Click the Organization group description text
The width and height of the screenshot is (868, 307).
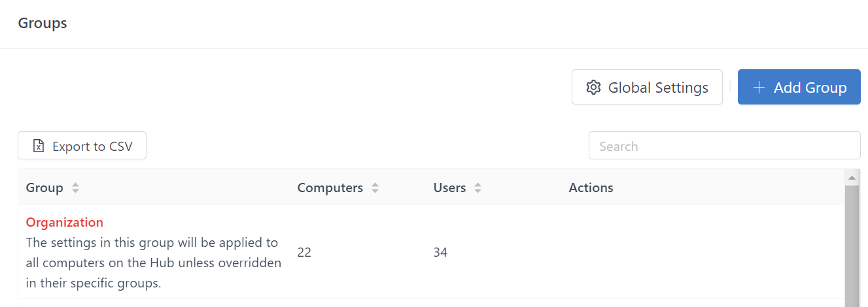pyautogui.click(x=153, y=263)
